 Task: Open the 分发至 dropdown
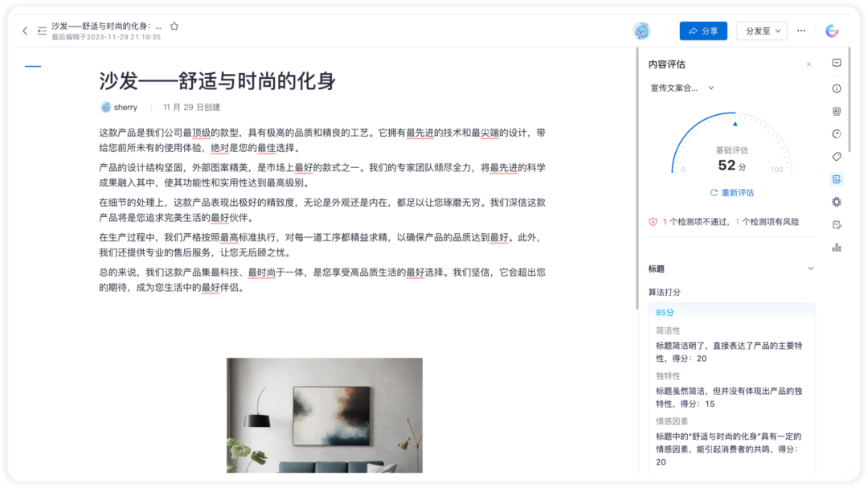(762, 31)
